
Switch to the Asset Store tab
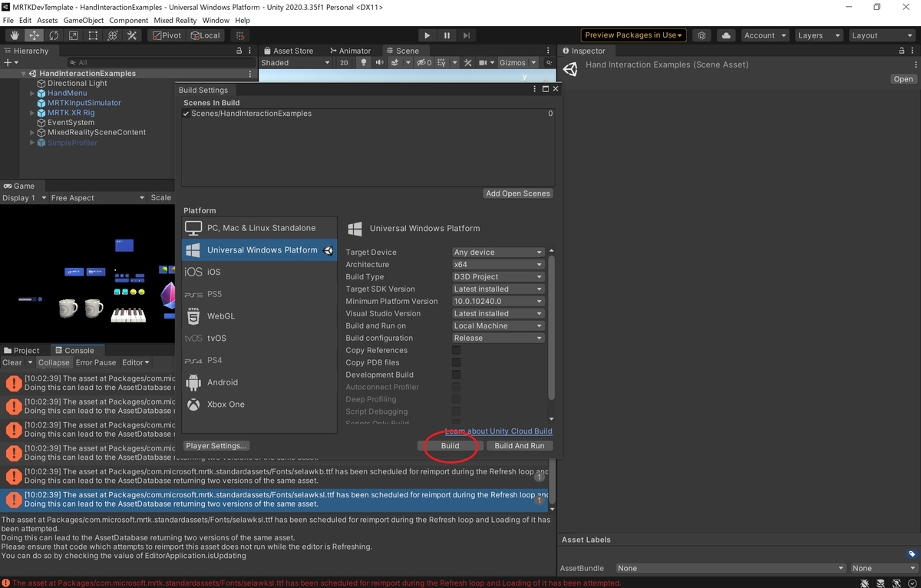tap(288, 51)
